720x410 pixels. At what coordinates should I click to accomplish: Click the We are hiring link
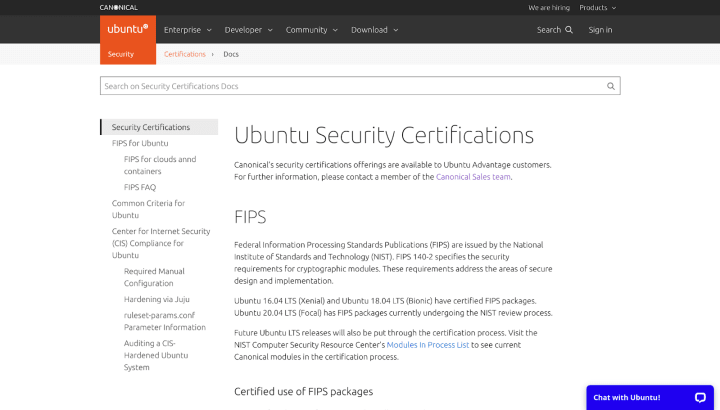(x=549, y=8)
